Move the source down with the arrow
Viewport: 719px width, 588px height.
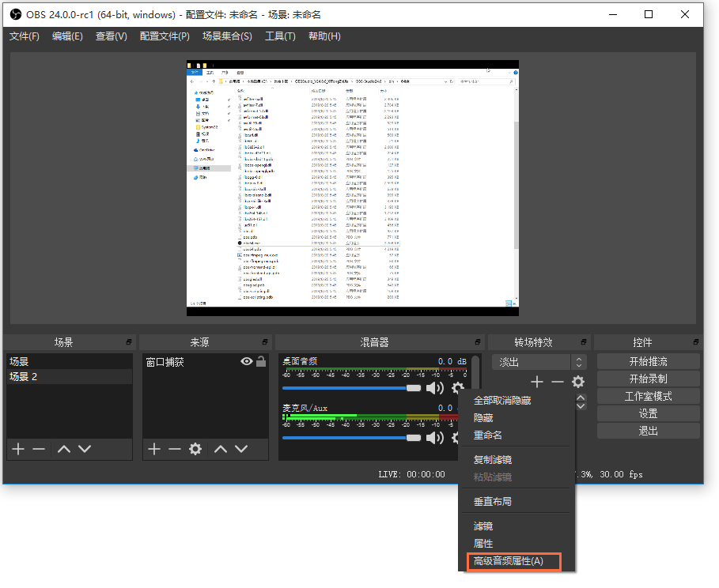point(241,449)
